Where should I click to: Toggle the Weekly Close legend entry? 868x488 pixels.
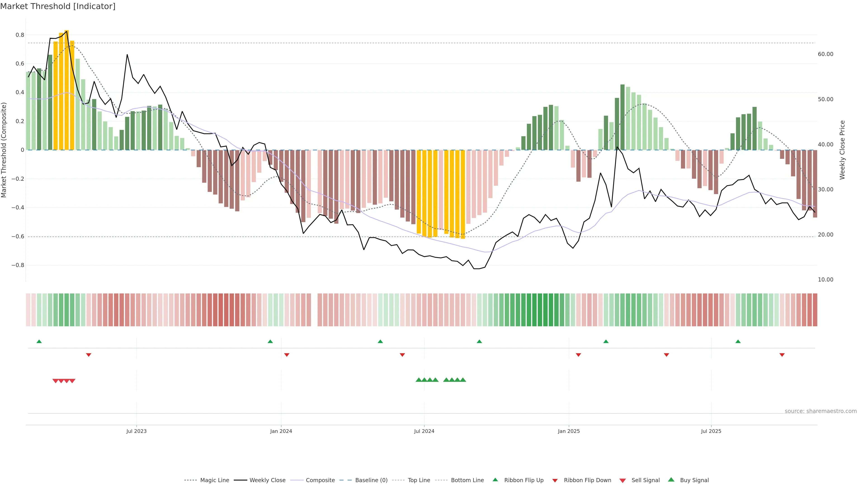(x=267, y=480)
